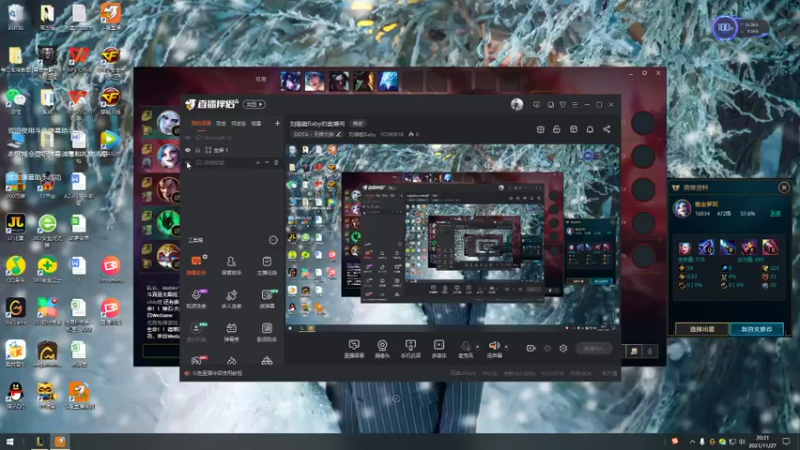The height and width of the screenshot is (450, 800).
Task: Click the 修改 button beside room title
Action: point(358,124)
